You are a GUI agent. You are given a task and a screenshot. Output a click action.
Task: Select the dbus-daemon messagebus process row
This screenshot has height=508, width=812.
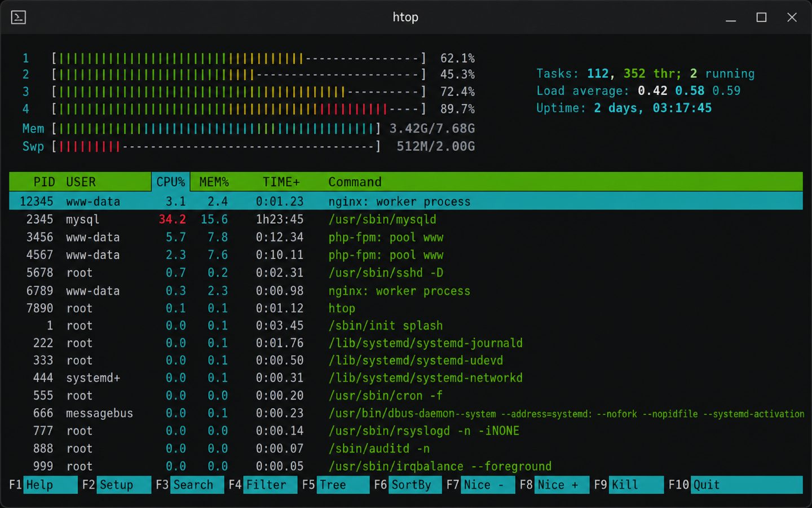(406, 413)
